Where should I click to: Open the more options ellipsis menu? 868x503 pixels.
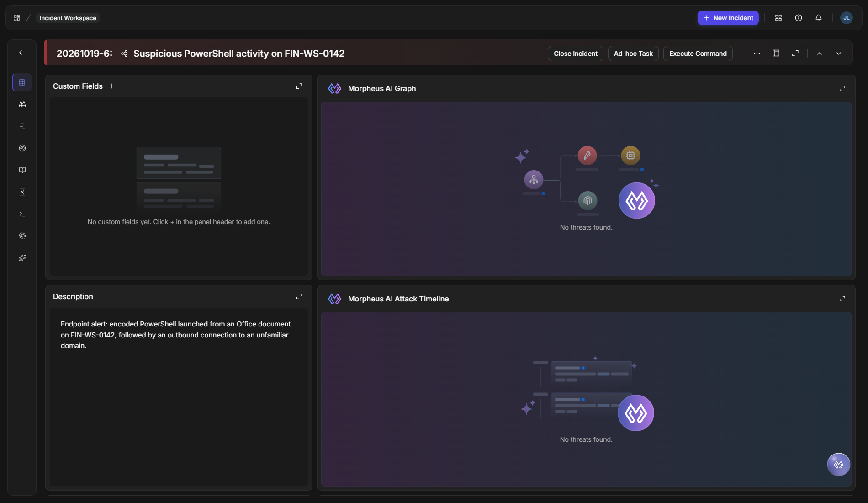(757, 54)
